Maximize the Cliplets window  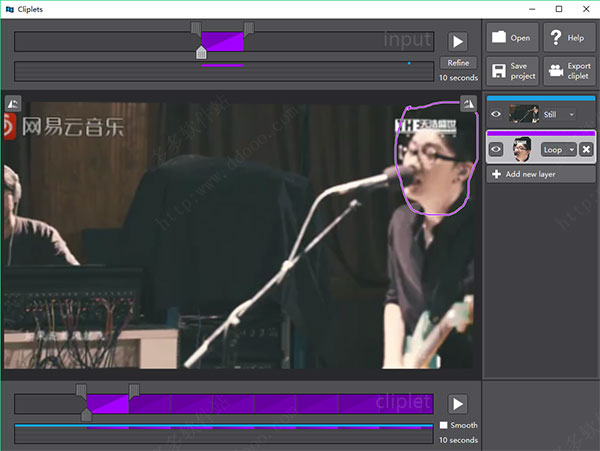pyautogui.click(x=559, y=9)
